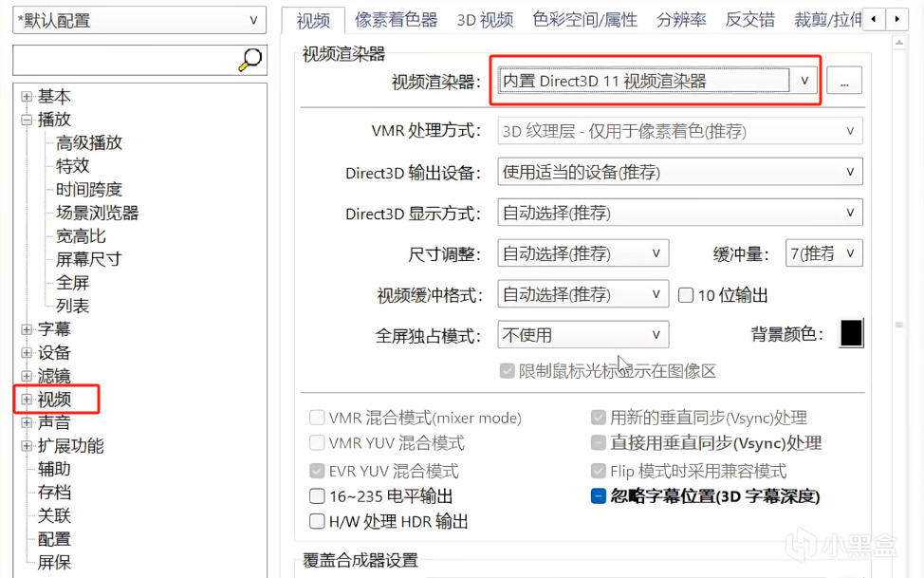Select 高级播放 in the tree
Viewport: 924px width, 578px height.
(x=89, y=142)
